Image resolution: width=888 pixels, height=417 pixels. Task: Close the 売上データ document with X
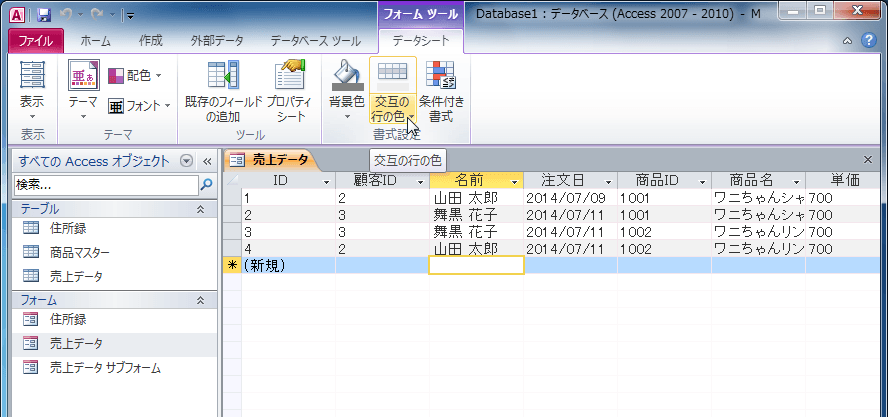pyautogui.click(x=868, y=160)
